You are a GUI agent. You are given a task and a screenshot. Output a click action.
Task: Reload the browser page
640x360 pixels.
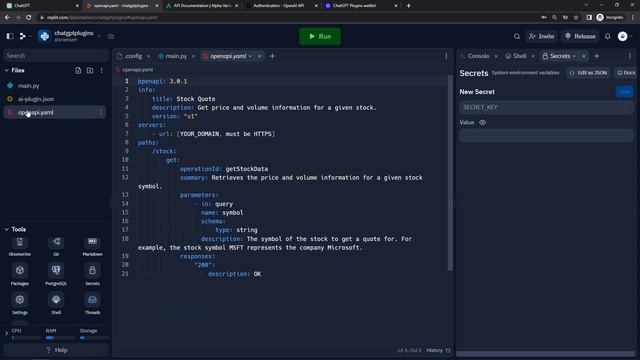click(29, 18)
